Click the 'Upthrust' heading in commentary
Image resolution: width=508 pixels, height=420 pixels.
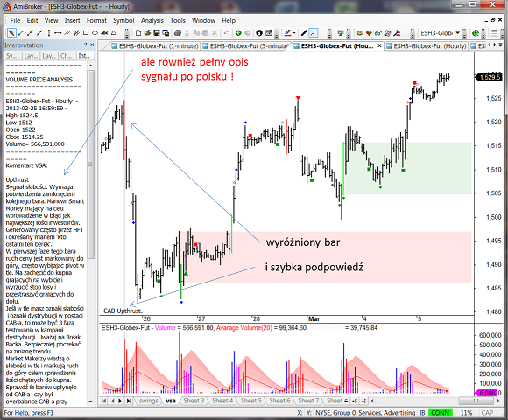click(x=18, y=179)
